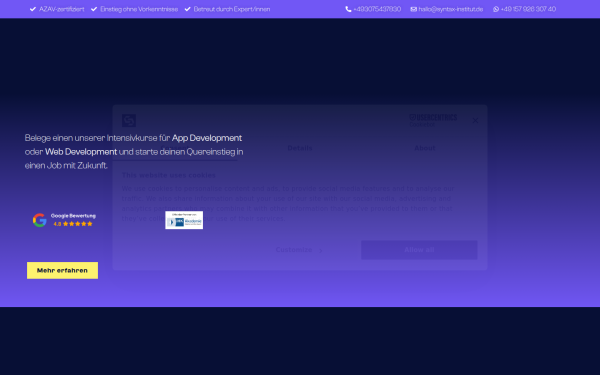Viewport: 600px width, 375px height.
Task: Click the Google logo in rating badge
Action: 39,220
